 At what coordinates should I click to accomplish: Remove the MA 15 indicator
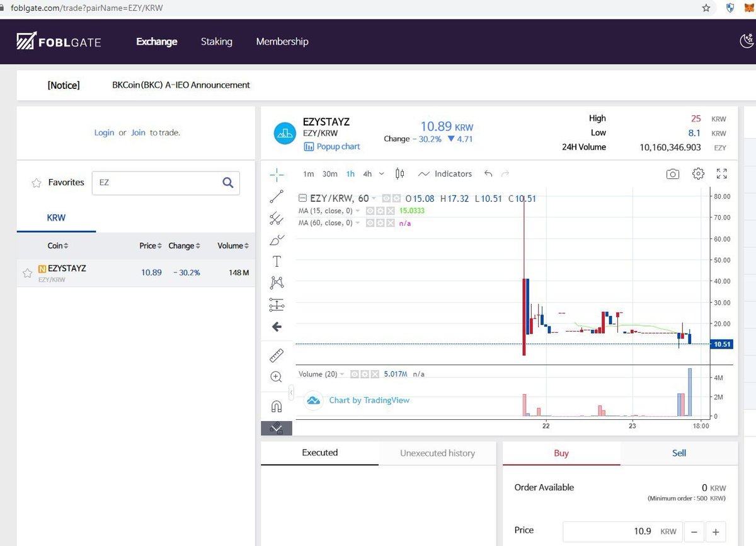[x=390, y=211]
